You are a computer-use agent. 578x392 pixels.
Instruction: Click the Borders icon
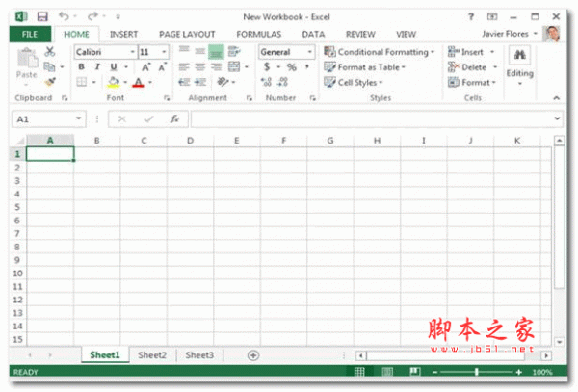(82, 82)
